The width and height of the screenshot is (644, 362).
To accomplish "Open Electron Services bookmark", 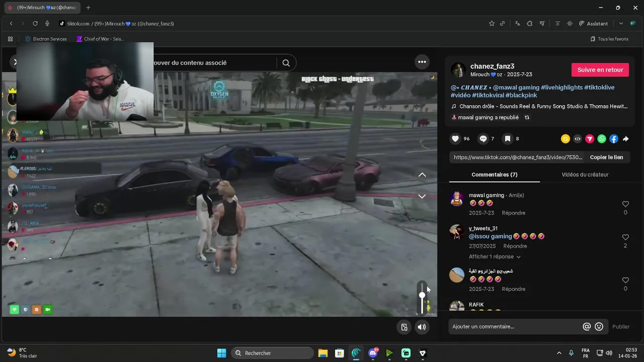I will click(x=46, y=39).
